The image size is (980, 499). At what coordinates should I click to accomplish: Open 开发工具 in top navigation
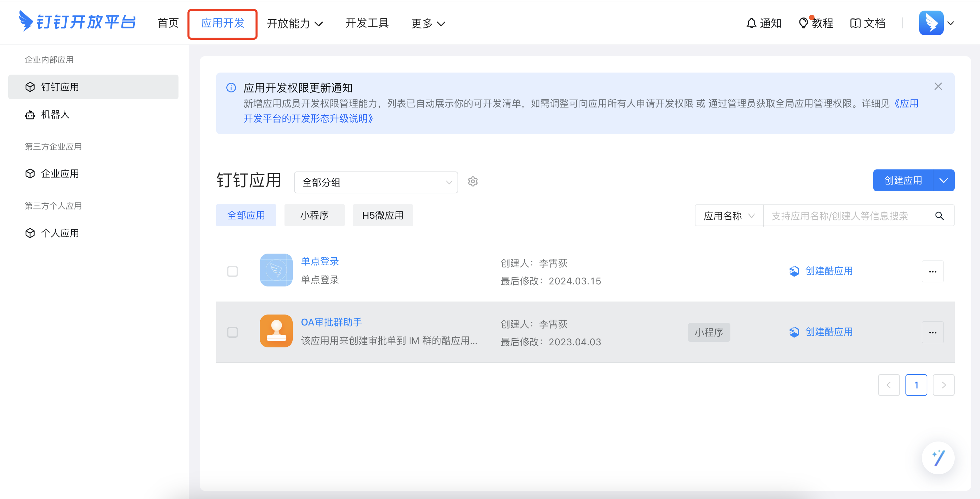click(367, 23)
